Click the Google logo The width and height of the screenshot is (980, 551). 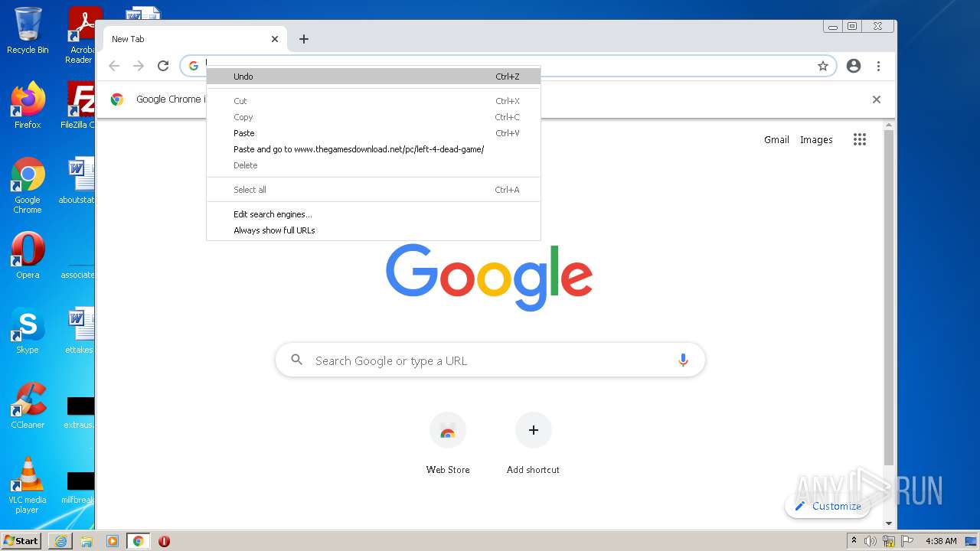tap(489, 277)
